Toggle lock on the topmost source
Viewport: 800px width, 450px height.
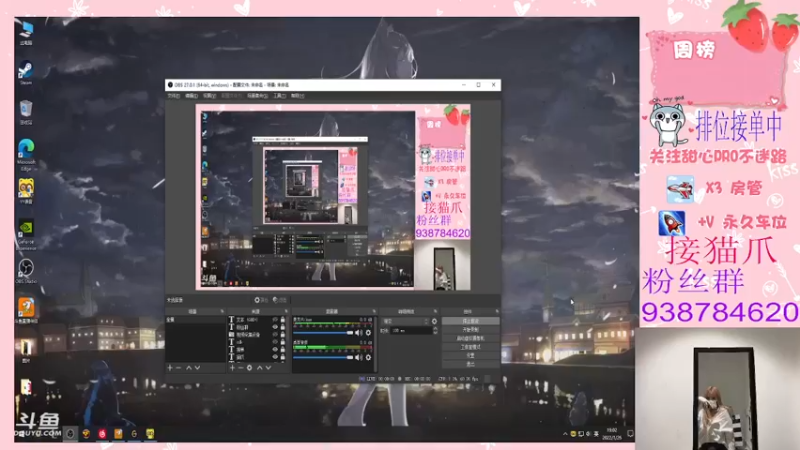coord(283,319)
